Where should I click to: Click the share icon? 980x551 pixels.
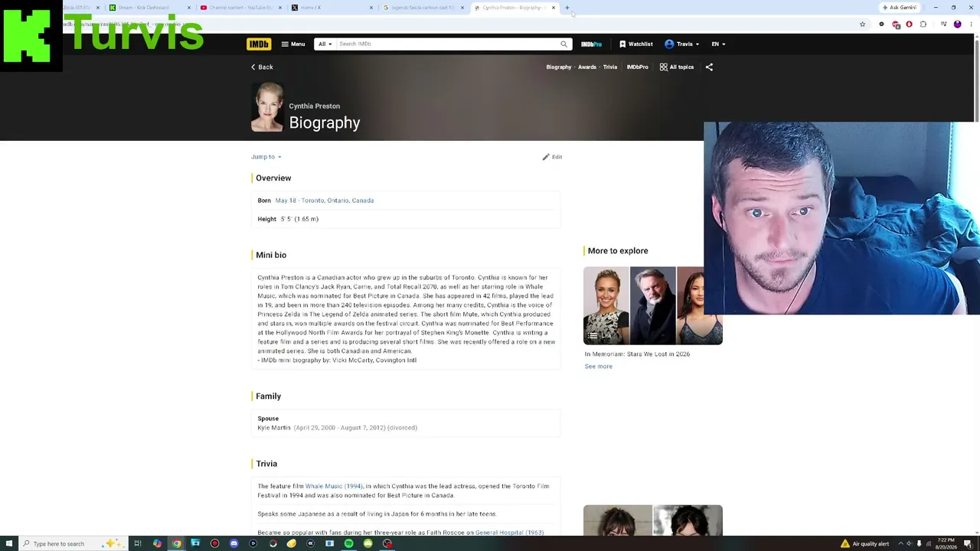(x=709, y=67)
